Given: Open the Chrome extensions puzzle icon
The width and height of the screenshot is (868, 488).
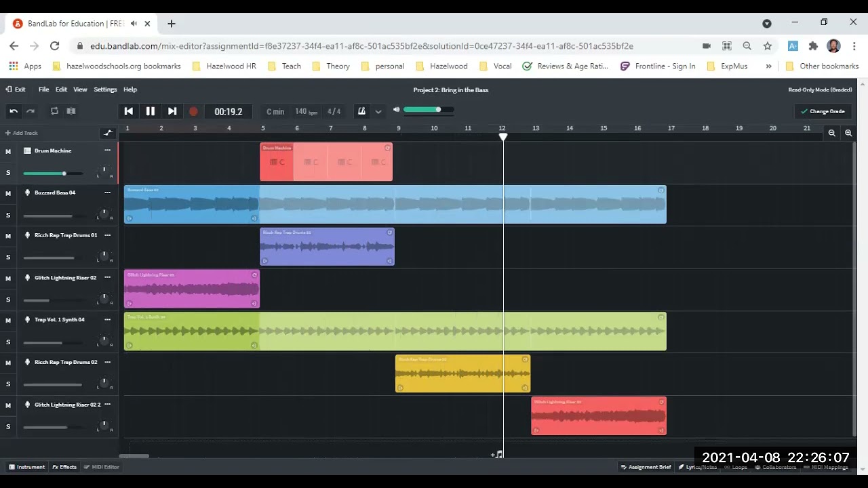Looking at the screenshot, I should (813, 45).
